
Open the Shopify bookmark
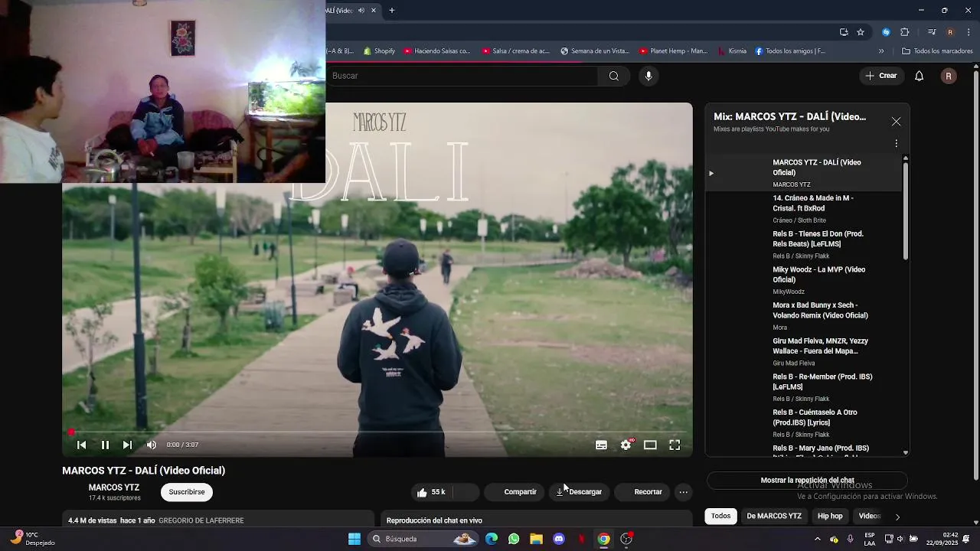[x=379, y=51]
